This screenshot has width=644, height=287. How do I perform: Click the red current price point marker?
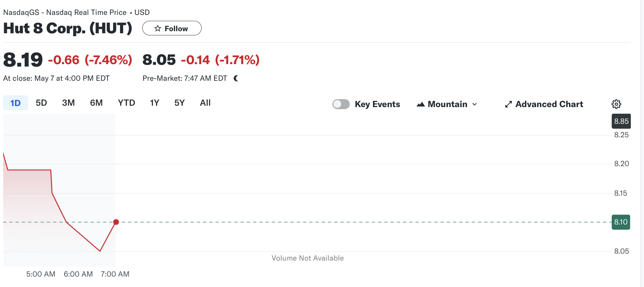[x=116, y=222]
